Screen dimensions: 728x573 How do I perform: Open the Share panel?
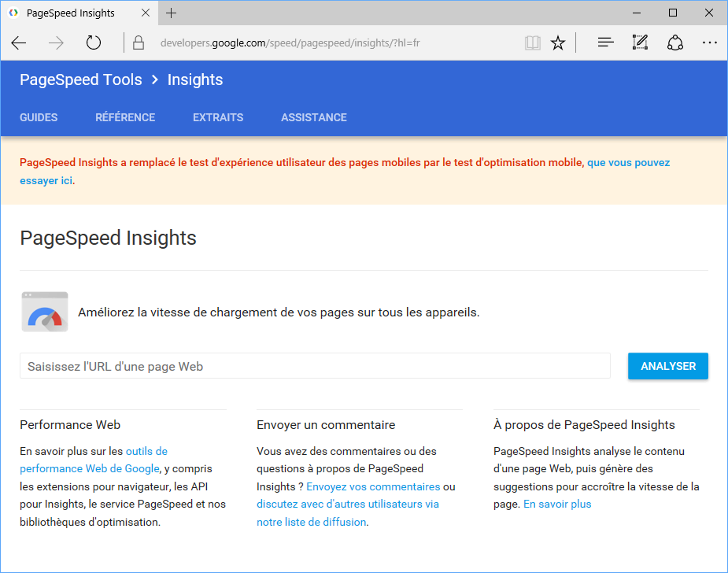[x=674, y=43]
